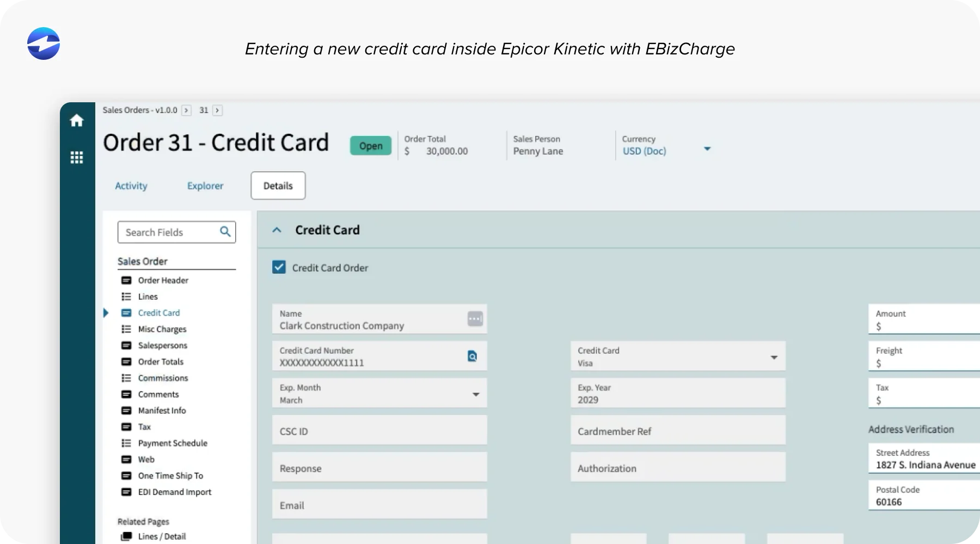Open Manifest Info page link
The height and width of the screenshot is (544, 980).
(x=162, y=411)
